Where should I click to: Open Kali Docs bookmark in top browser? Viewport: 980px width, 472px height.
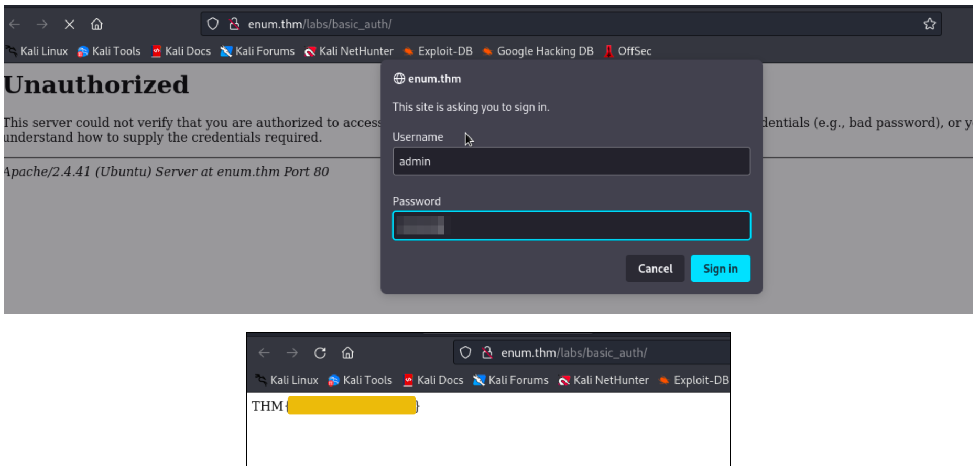tap(181, 51)
